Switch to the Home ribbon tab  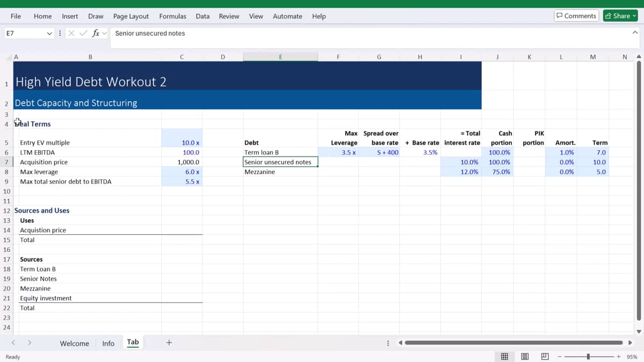42,16
